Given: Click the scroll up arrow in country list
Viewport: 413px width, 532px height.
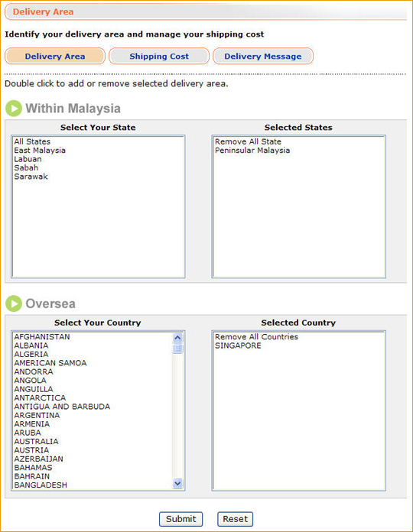Looking at the screenshot, I should 177,338.
